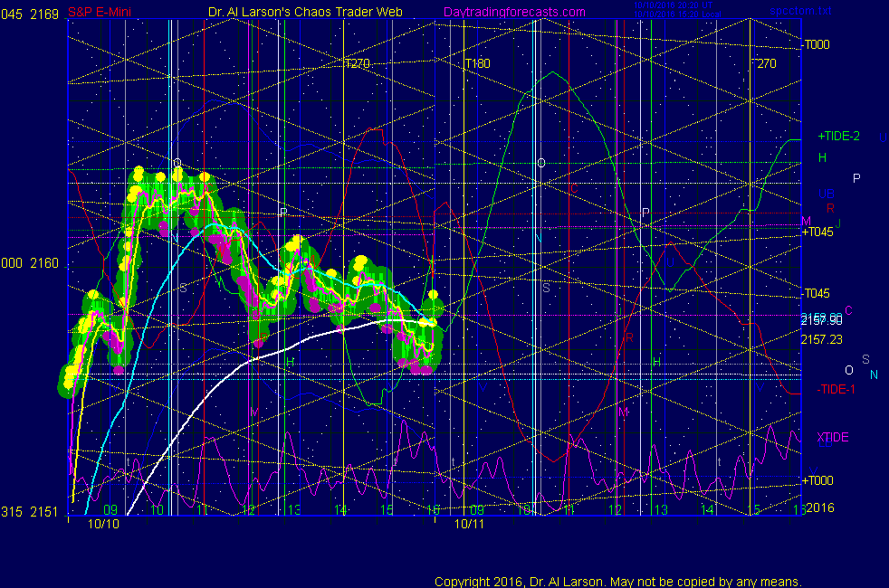Click the red "-TIDE-1" legend label
The width and height of the screenshot is (889, 588).
(836, 389)
